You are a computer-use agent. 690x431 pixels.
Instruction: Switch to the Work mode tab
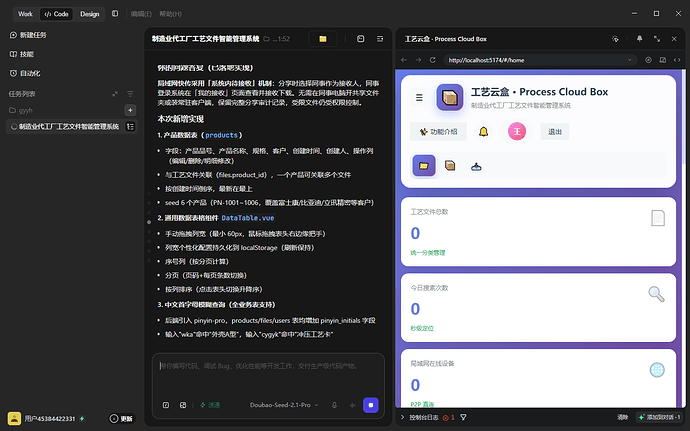tap(25, 14)
